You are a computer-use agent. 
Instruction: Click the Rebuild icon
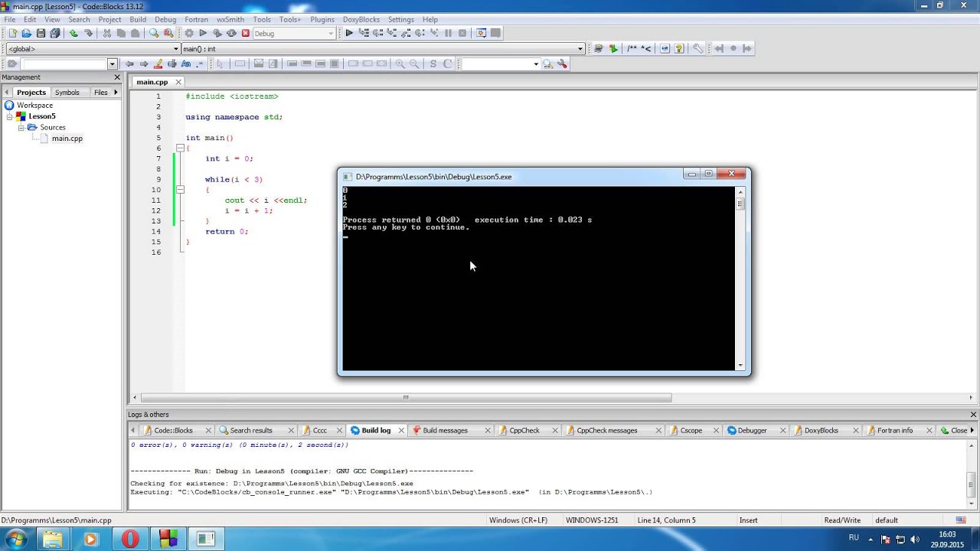point(231,33)
